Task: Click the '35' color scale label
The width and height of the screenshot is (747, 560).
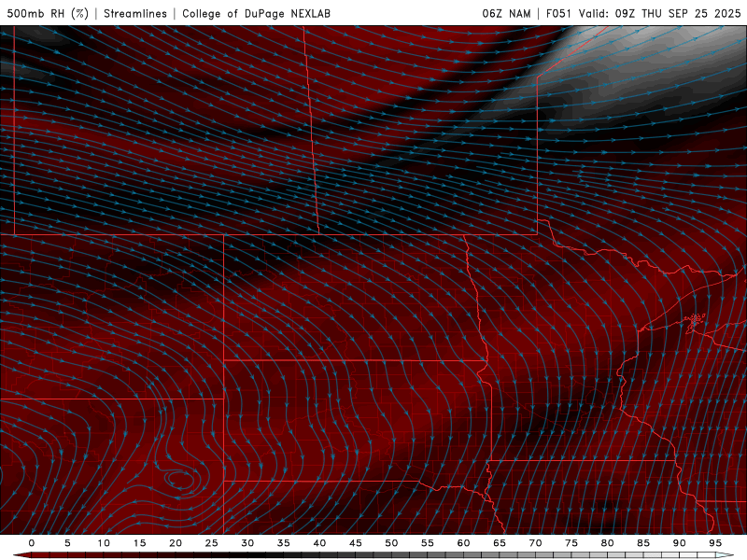Action: coord(284,543)
